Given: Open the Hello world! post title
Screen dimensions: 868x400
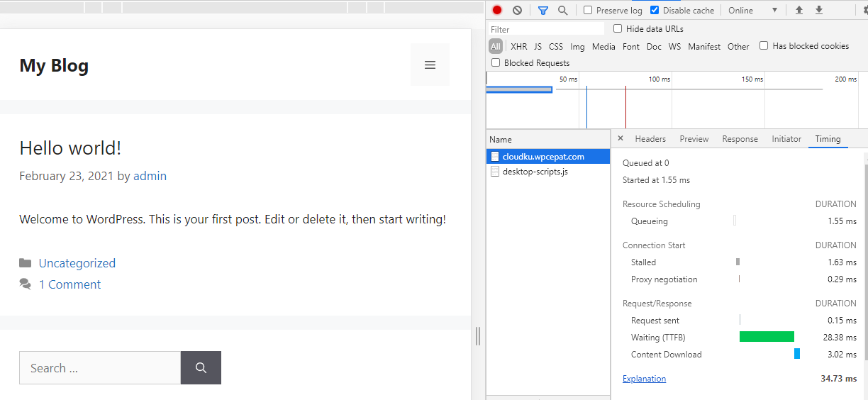Looking at the screenshot, I should 70,148.
